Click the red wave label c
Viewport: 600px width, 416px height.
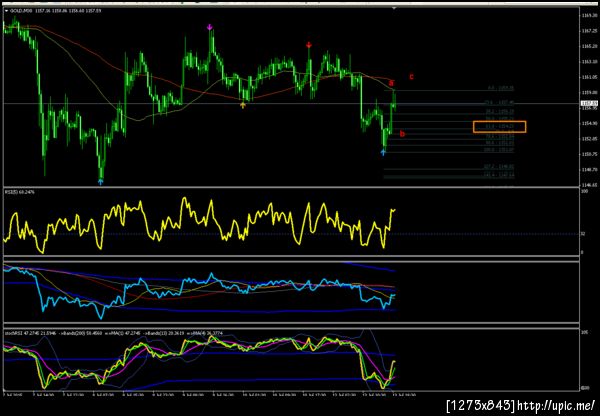(x=412, y=77)
